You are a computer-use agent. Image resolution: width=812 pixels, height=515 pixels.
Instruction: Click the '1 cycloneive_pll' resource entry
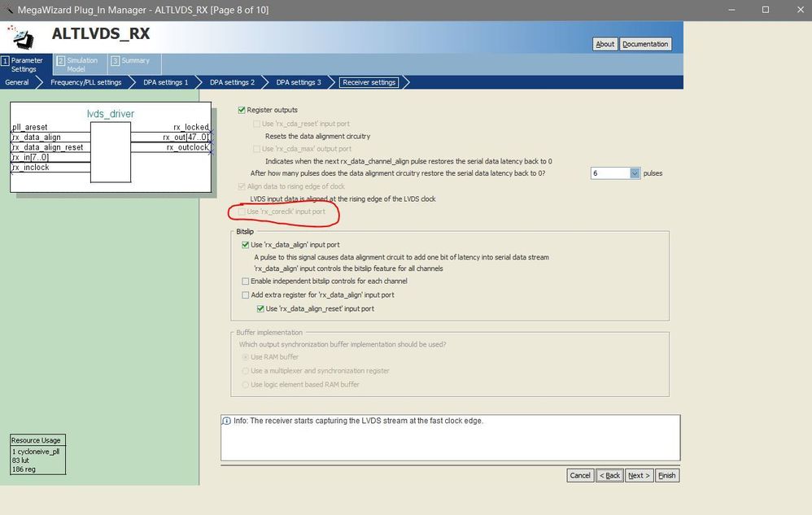coord(36,452)
